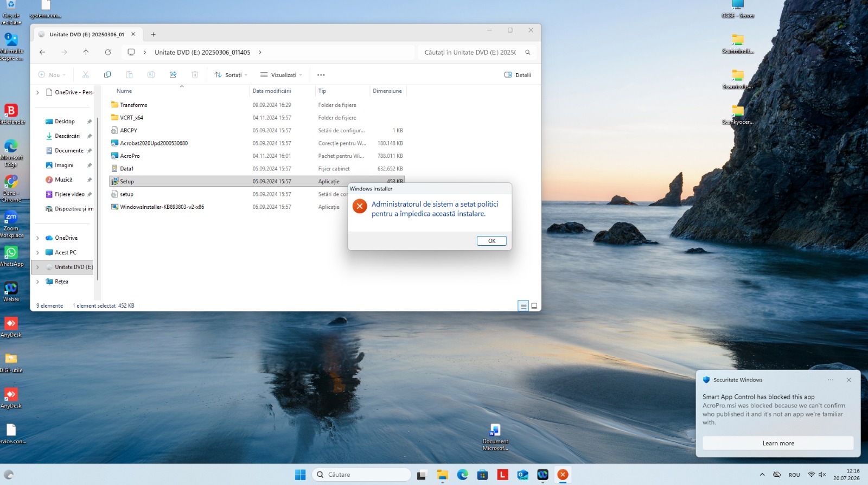Add a new File Explorer tab
This screenshot has width=868, height=485.
(154, 34)
